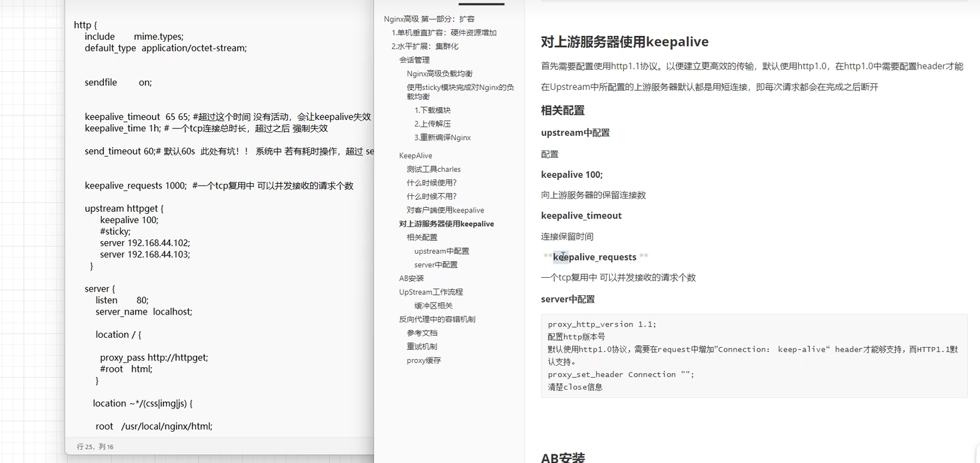Open 对客户端使用keepalive outline entry
The image size is (980, 463).
[x=445, y=211]
